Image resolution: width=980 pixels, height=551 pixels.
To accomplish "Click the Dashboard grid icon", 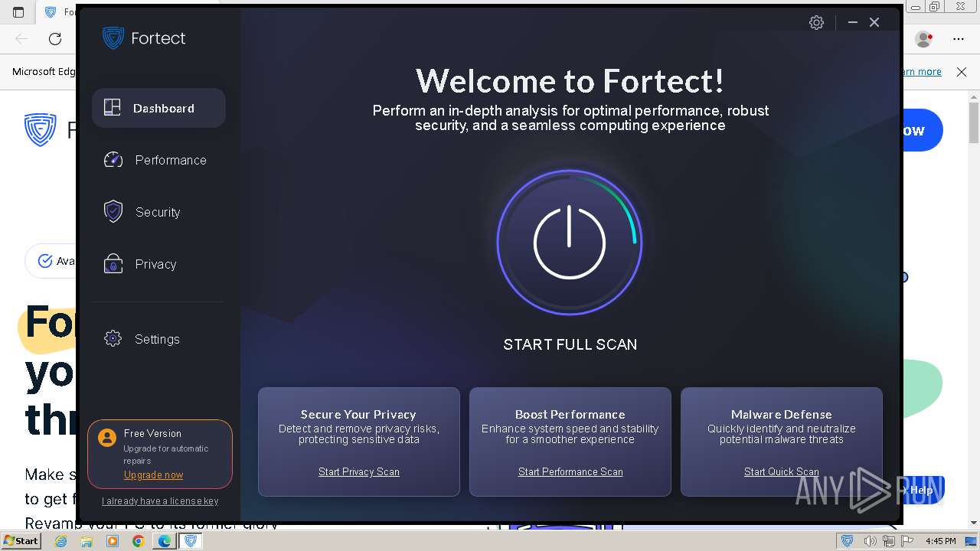I will click(x=113, y=108).
